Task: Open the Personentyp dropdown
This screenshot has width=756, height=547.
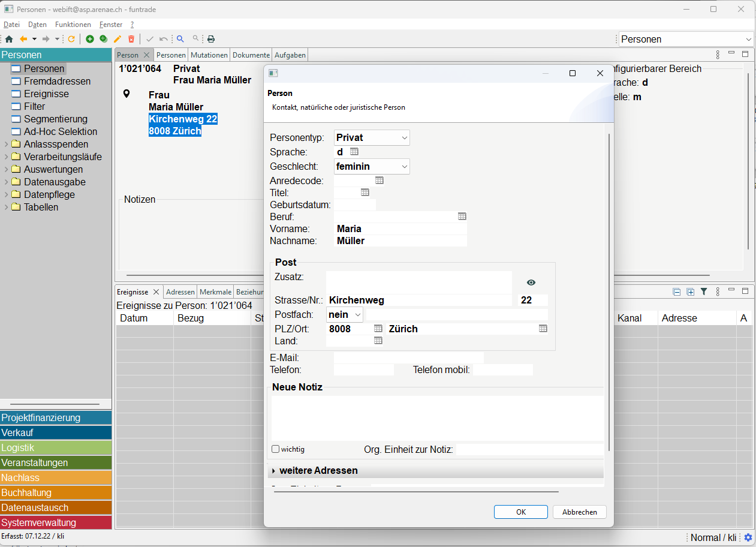Action: coord(372,137)
